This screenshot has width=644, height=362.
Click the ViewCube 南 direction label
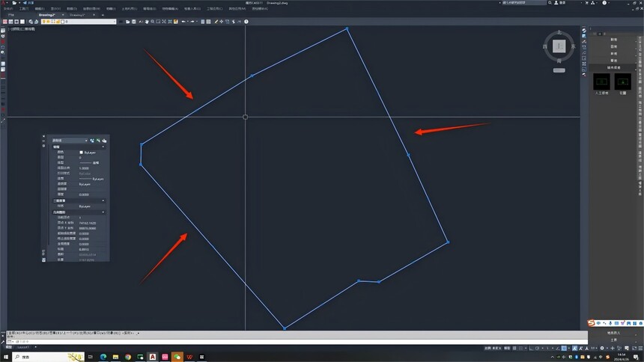(x=559, y=61)
